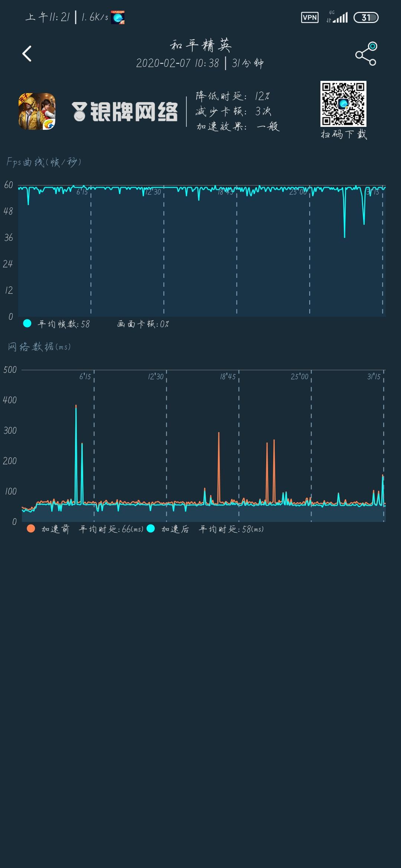Tap the 扫码下载 label
The width and height of the screenshot is (401, 868).
pos(344,134)
